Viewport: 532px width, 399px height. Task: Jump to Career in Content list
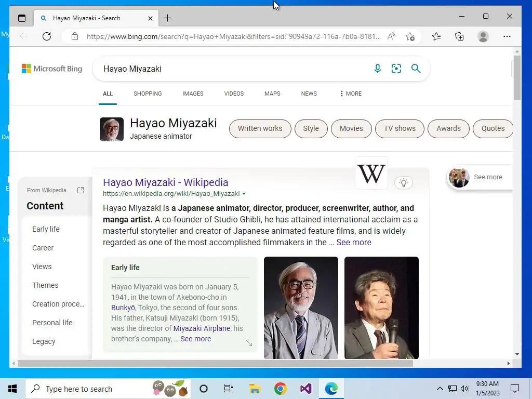pyautogui.click(x=43, y=248)
